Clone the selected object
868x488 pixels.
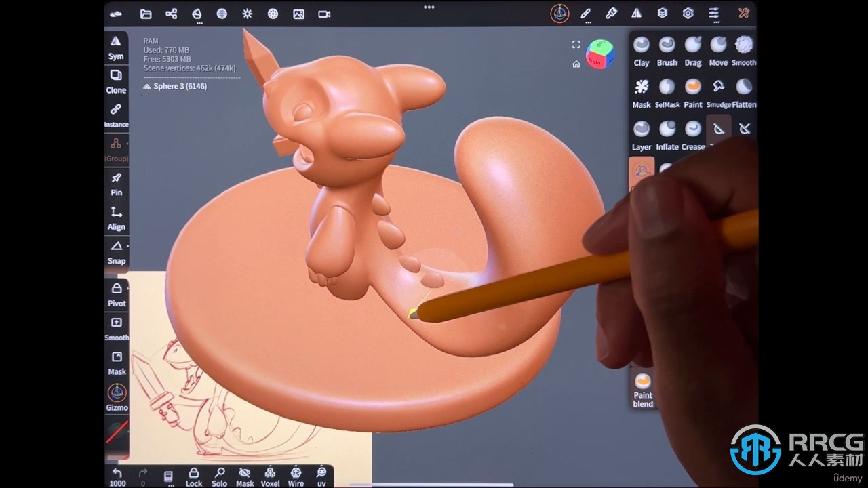point(116,81)
